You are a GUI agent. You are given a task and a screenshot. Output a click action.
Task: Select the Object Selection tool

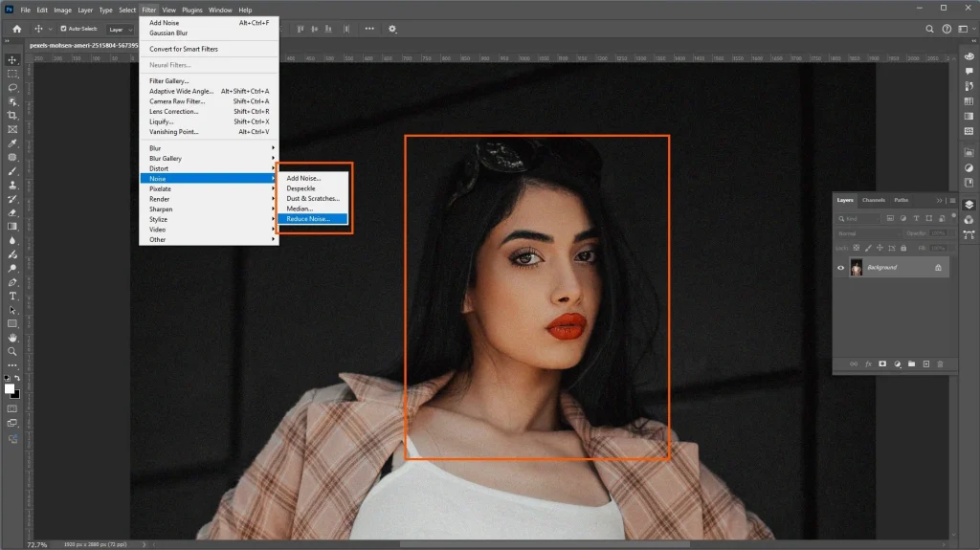click(12, 101)
